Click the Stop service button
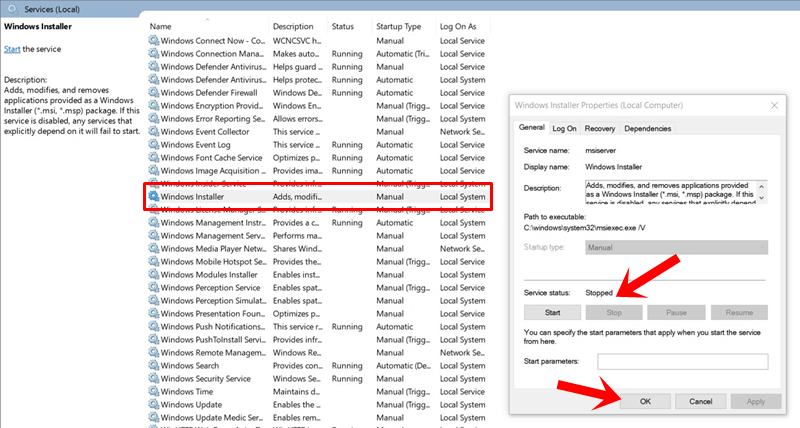This screenshot has width=800, height=428. pyautogui.click(x=614, y=312)
